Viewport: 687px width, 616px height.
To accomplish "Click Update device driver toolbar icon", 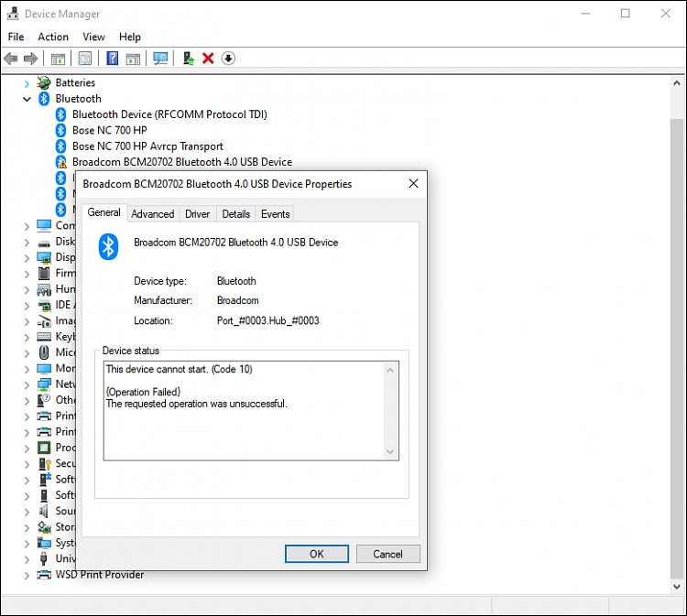I will pyautogui.click(x=189, y=59).
